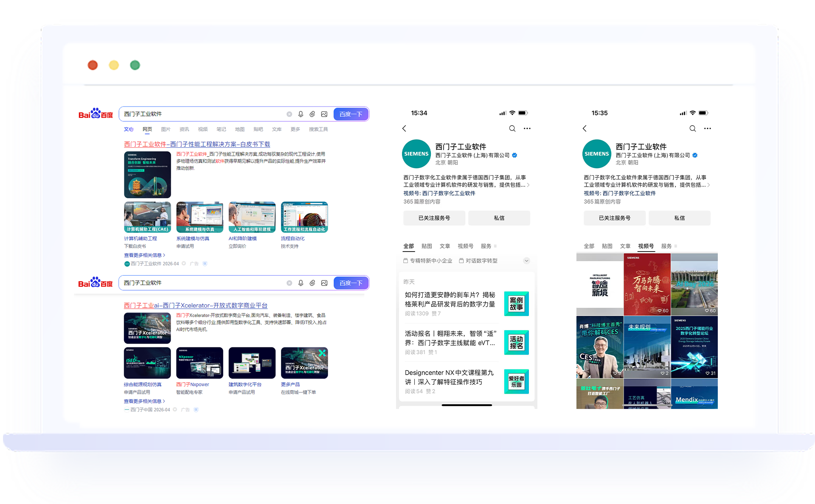Tap the back arrow on the 15:34 phone screen
The height and width of the screenshot is (504, 815).
point(404,128)
